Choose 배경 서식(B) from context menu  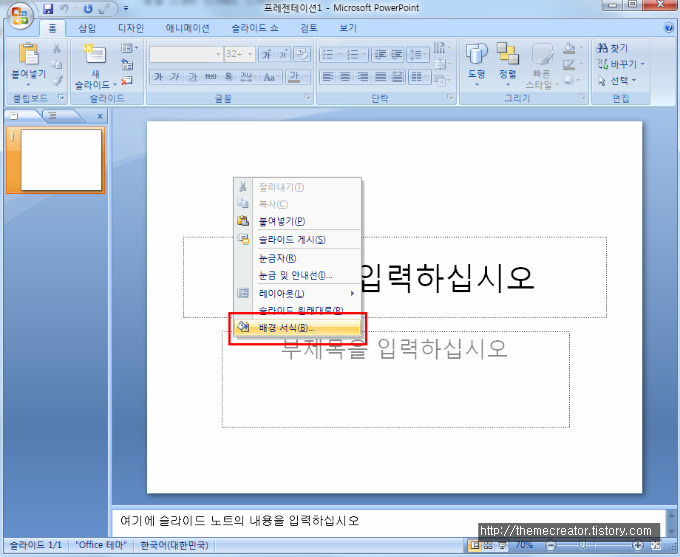point(297,328)
